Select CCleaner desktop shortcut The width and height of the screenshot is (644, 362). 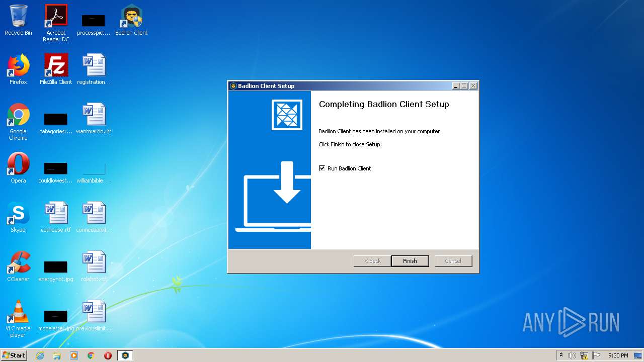(x=18, y=267)
